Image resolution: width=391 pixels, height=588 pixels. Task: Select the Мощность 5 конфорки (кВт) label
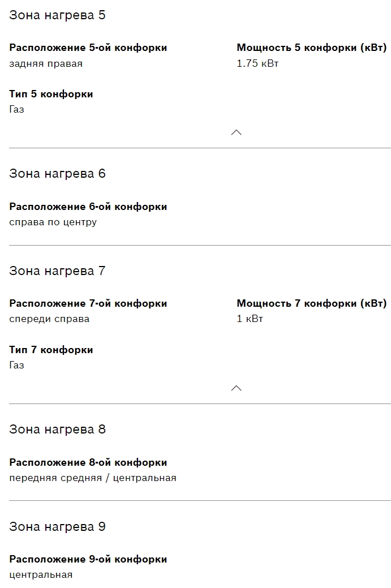point(311,48)
